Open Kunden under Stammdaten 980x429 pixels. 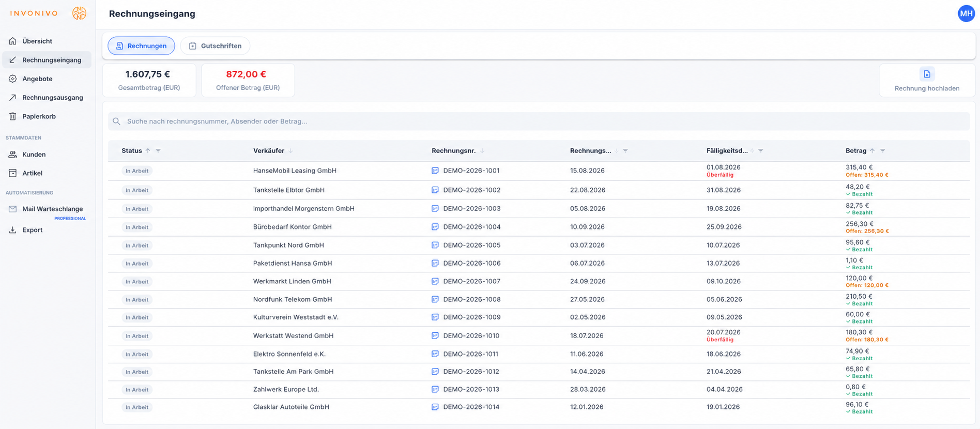pos(47,155)
